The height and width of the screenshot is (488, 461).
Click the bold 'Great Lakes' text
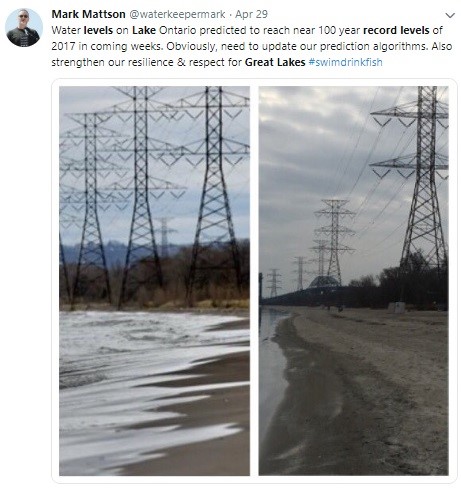coord(275,62)
